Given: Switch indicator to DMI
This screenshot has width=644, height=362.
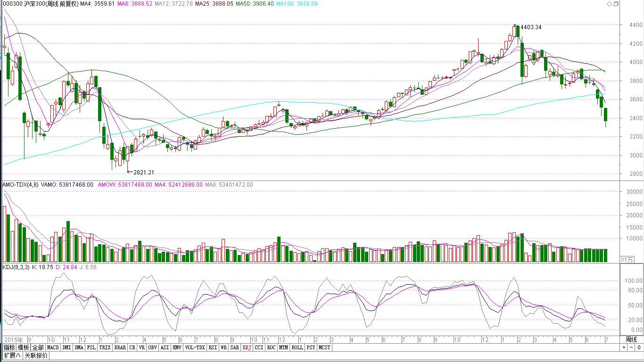Looking at the screenshot, I should [66, 347].
